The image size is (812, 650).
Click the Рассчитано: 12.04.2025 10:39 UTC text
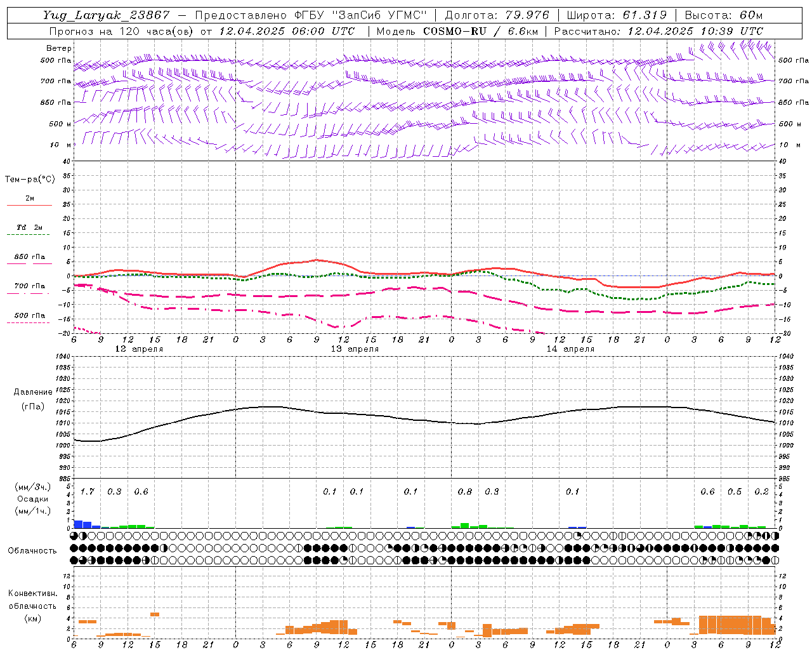click(659, 31)
